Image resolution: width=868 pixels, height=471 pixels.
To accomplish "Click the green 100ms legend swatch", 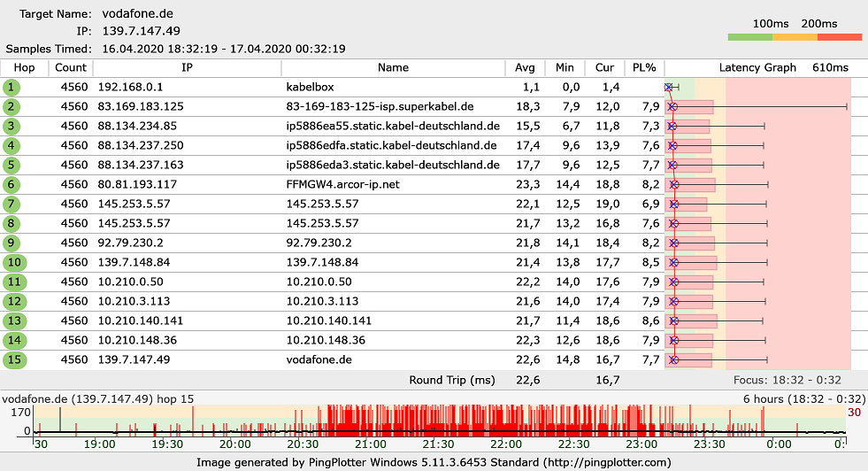I will click(750, 37).
